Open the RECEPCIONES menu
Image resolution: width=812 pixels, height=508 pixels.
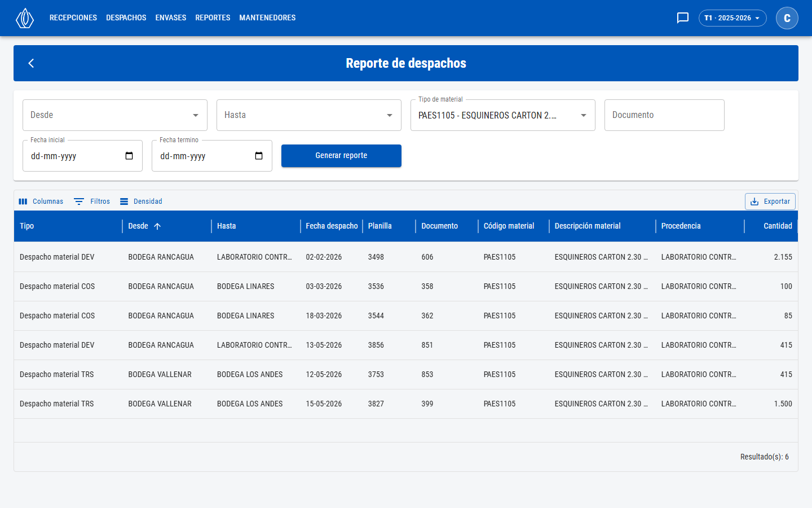click(73, 18)
